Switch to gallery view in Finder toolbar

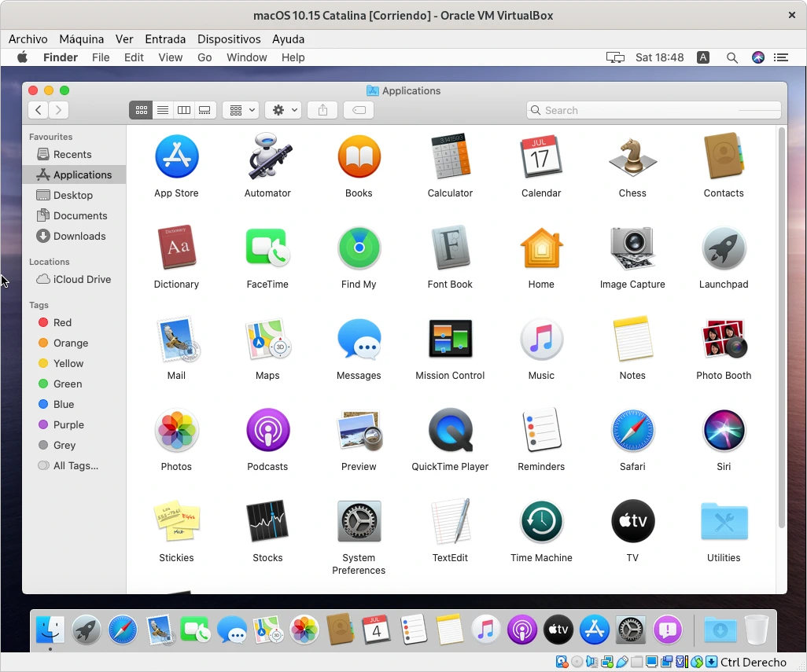[x=205, y=111]
